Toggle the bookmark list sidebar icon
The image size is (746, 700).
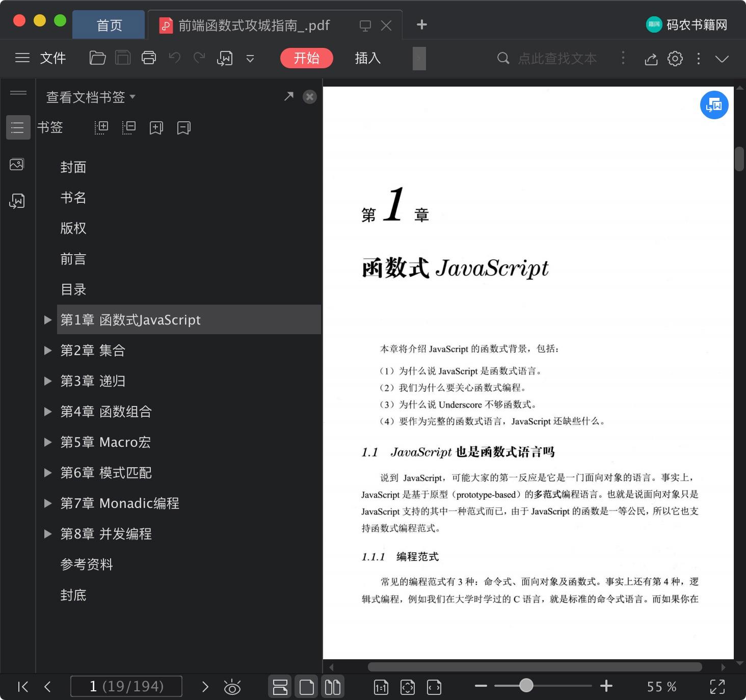click(x=17, y=127)
